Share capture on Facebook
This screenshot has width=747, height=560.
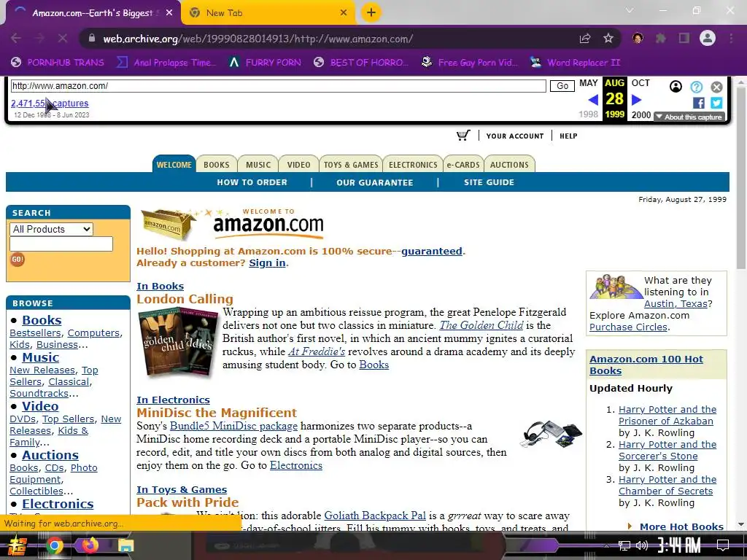(699, 103)
